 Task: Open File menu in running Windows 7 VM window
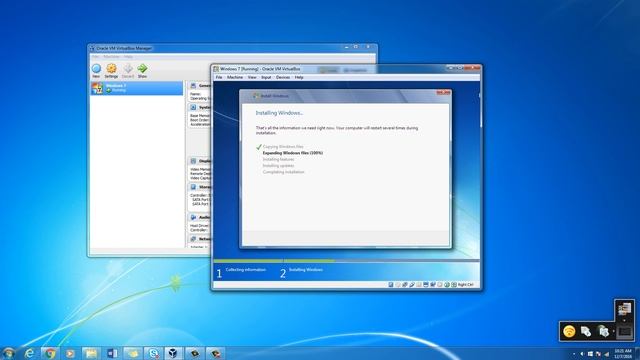coord(219,77)
